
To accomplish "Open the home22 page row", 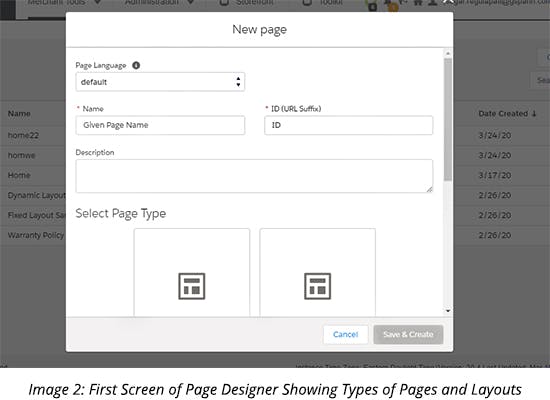I will [23, 135].
